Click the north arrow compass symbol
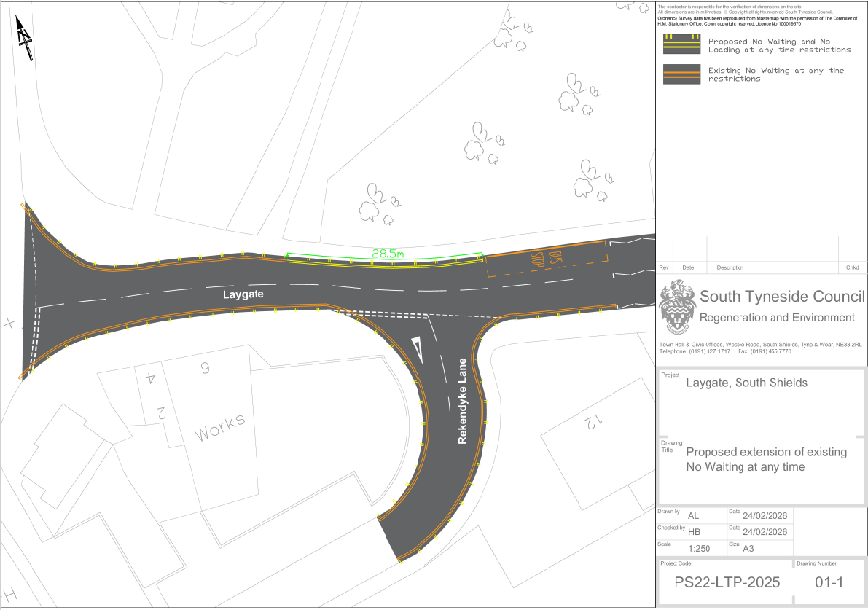Screen dimensions: 868x610 25,40
